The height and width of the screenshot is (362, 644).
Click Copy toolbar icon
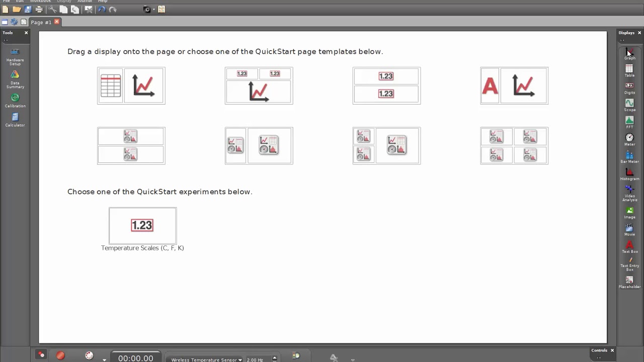(63, 9)
